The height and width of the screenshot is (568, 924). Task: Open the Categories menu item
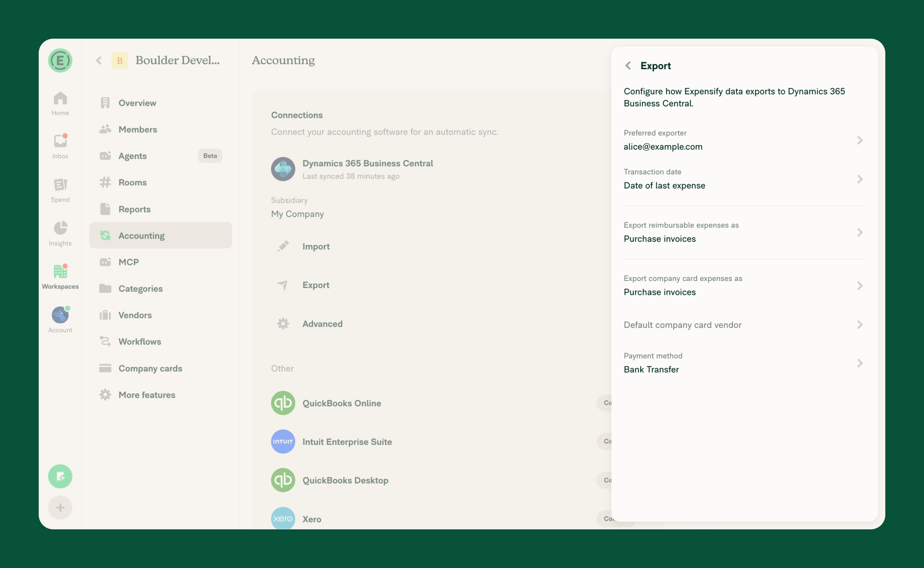161,289
